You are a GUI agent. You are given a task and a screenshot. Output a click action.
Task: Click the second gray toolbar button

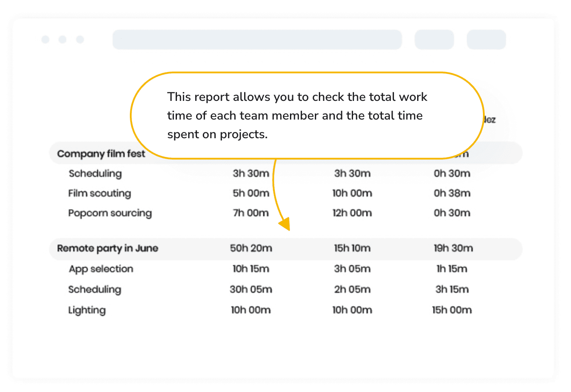click(x=486, y=40)
